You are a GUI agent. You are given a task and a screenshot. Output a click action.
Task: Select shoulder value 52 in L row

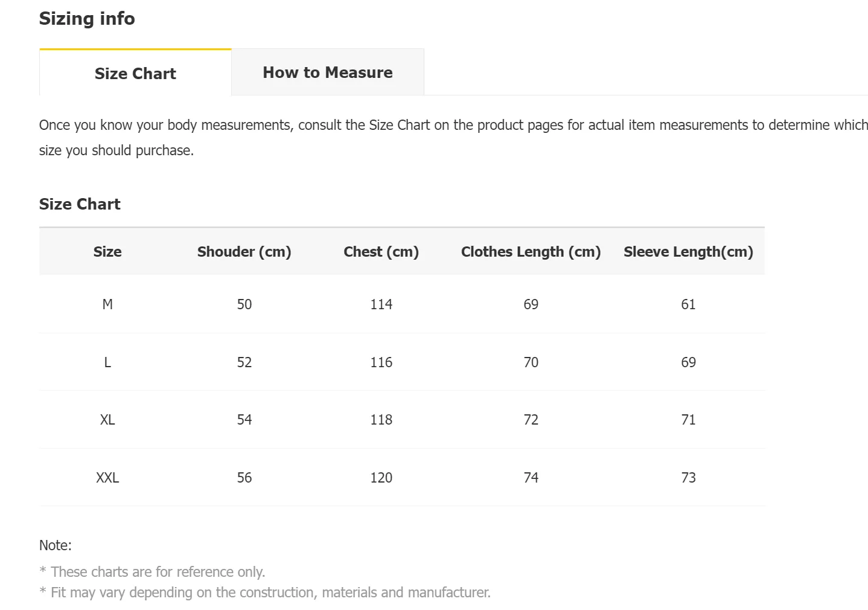244,362
